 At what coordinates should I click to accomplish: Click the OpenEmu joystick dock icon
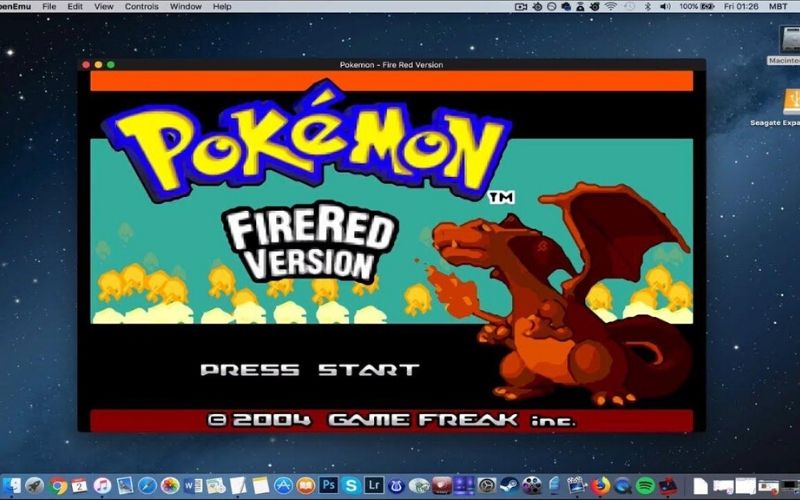click(x=668, y=485)
